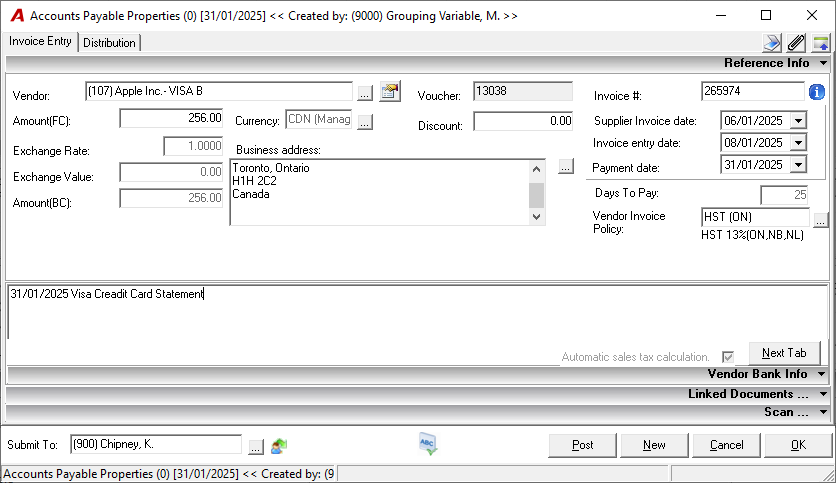Expand the Vendor Bank Info section
Image resolution: width=836 pixels, height=483 pixels.
pyautogui.click(x=823, y=374)
